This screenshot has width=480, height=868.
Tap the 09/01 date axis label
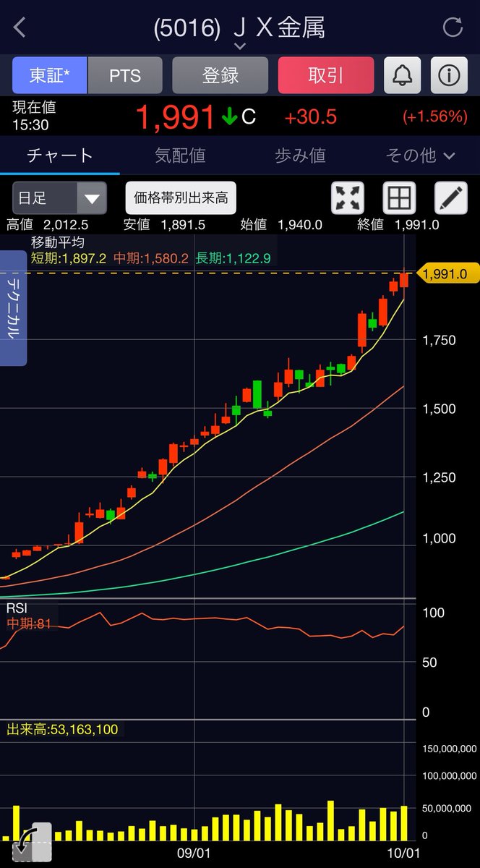click(x=194, y=854)
